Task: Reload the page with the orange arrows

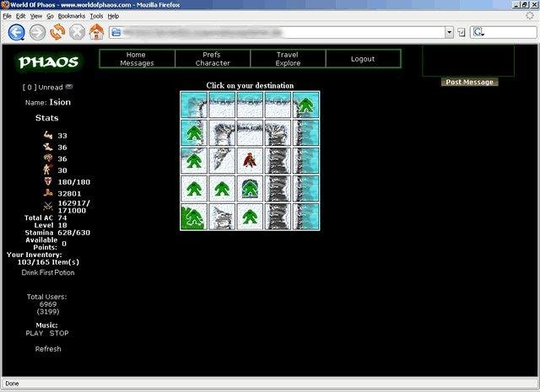Action: click(57, 32)
